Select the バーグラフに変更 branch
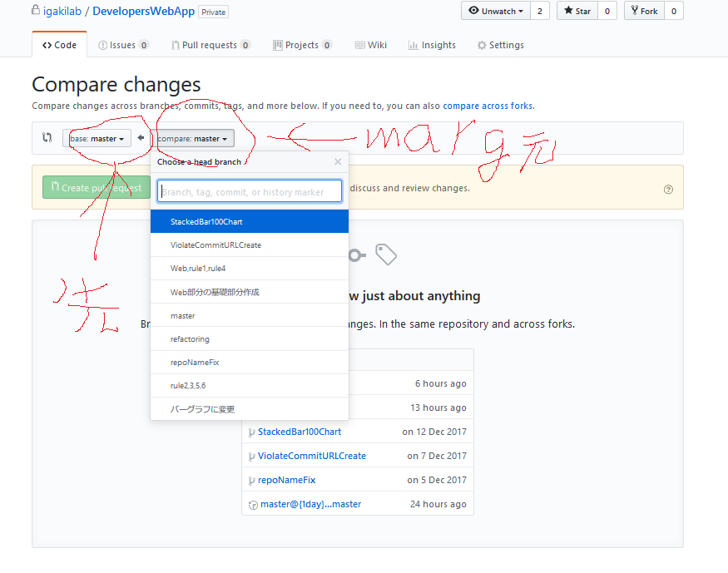 [250, 409]
